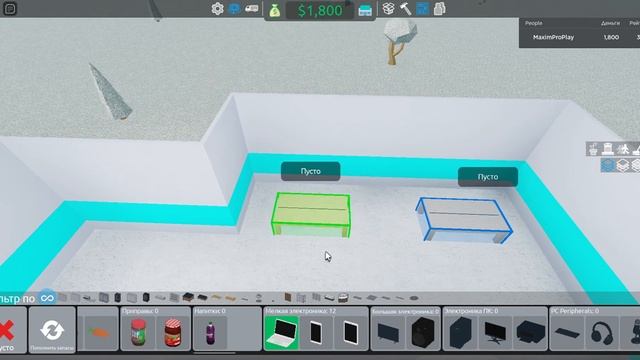Screen dimensions: 640x360
Task: Select the blue highlighted floor layer icon
Action: pos(608,165)
